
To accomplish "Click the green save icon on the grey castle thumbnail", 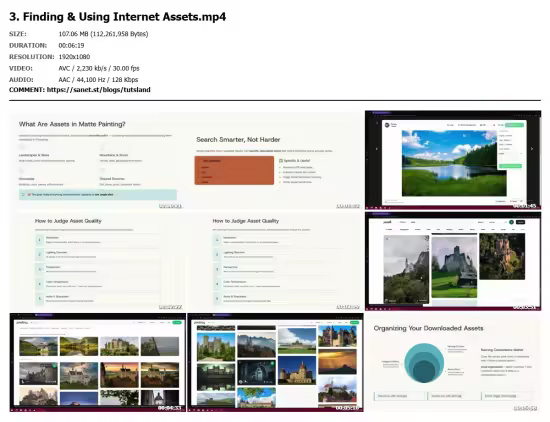I will point(54,366).
